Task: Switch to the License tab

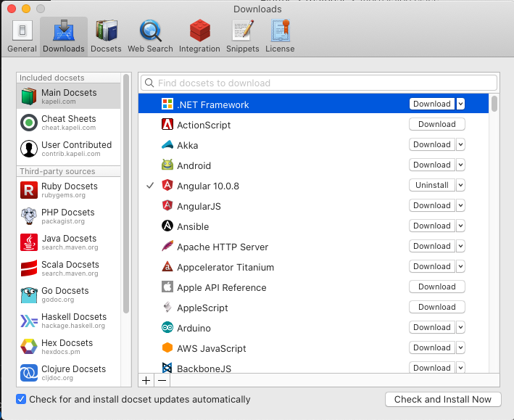Action: point(280,36)
